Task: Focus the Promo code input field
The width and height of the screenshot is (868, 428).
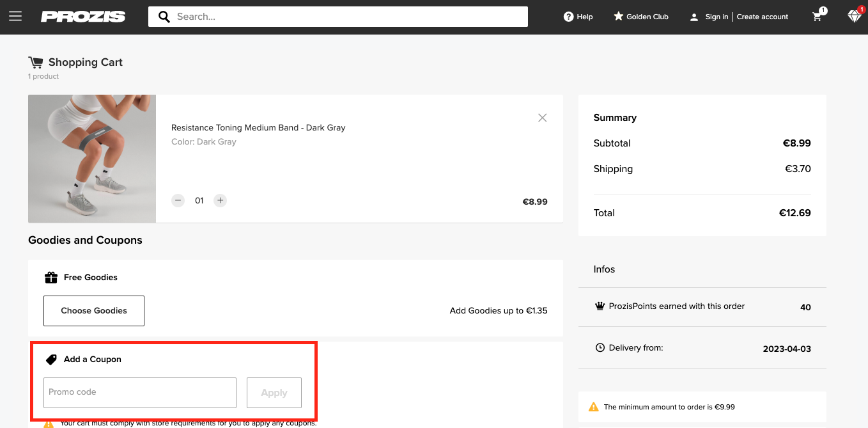Action: [140, 392]
